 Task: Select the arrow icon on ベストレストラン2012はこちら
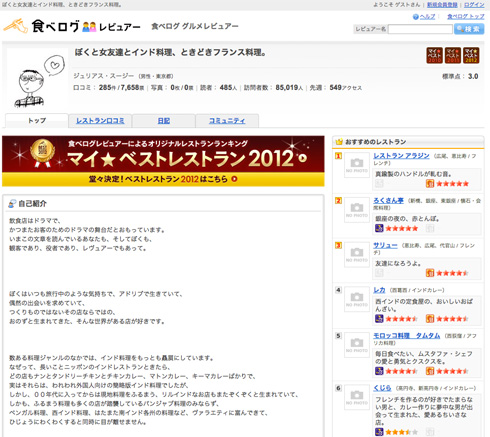tap(234, 179)
